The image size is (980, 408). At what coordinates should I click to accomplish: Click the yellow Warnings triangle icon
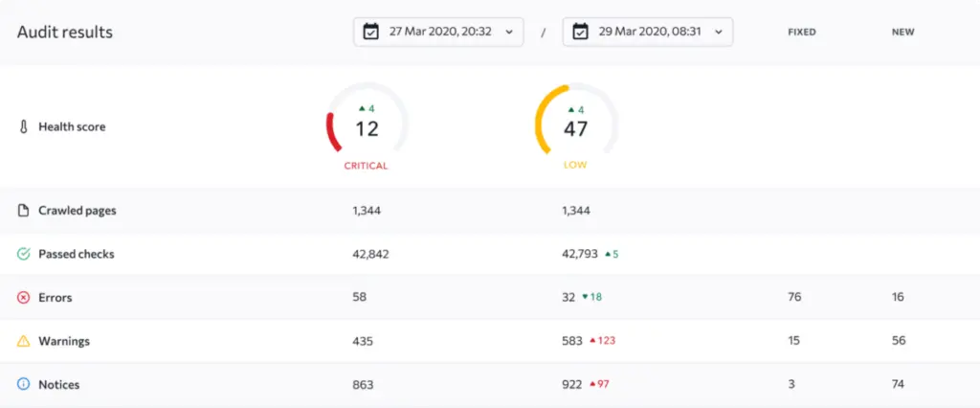click(x=24, y=341)
